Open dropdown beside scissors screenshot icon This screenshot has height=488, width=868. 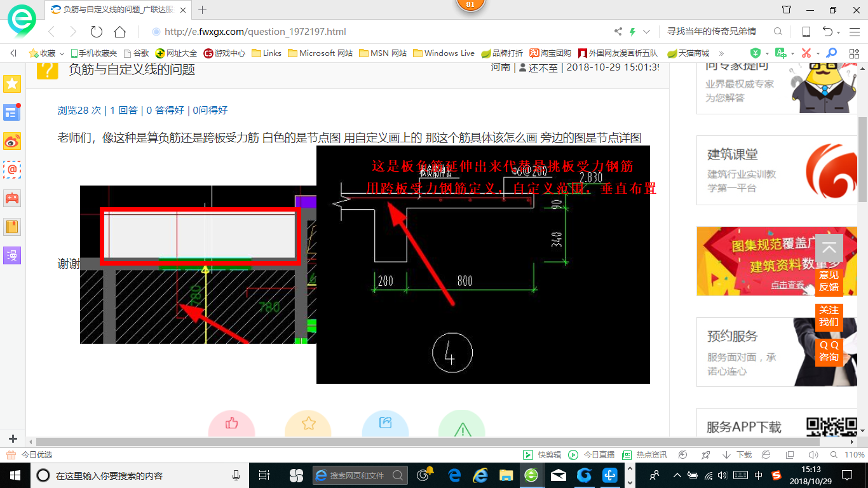[x=817, y=53]
